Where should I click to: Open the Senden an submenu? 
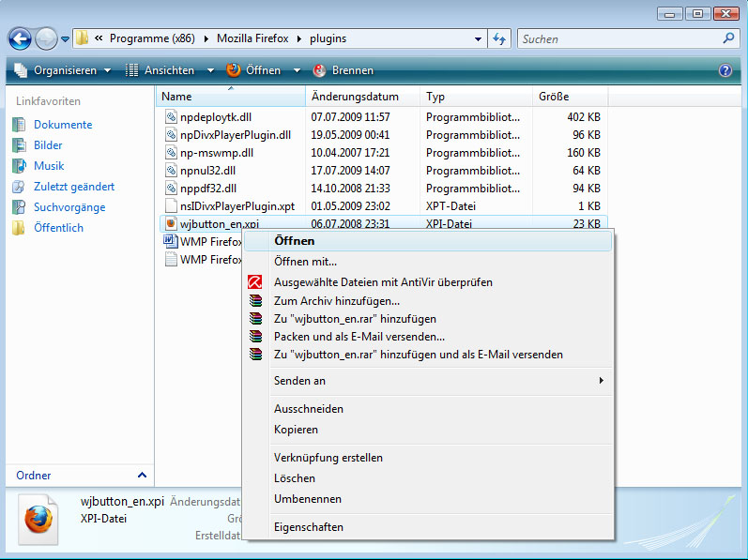pyautogui.click(x=428, y=381)
